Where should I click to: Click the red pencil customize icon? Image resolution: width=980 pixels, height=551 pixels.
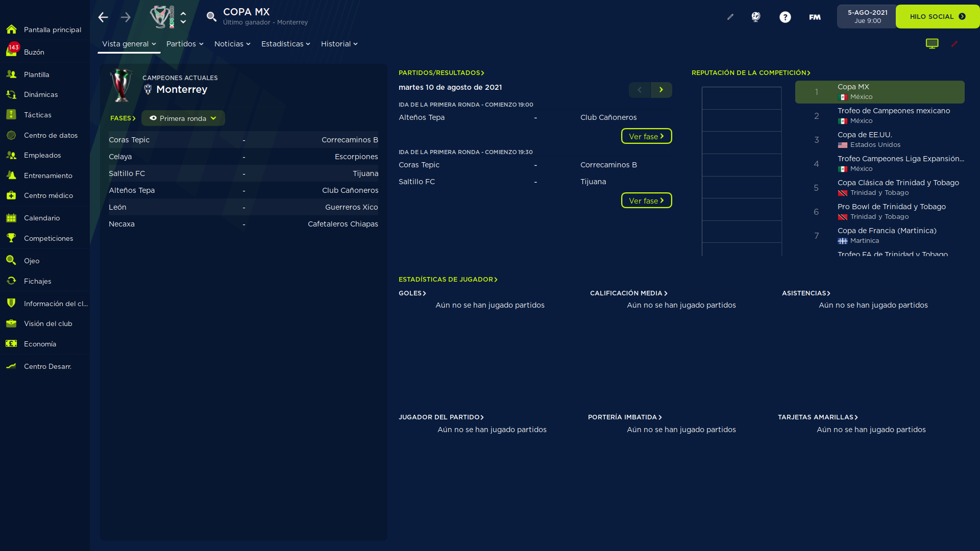point(954,44)
